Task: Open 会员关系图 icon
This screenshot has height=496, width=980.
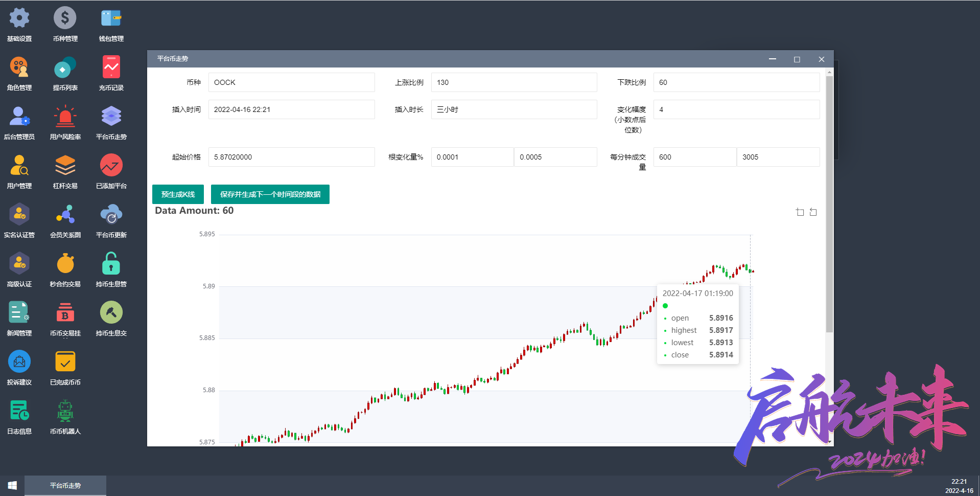Action: [x=65, y=215]
